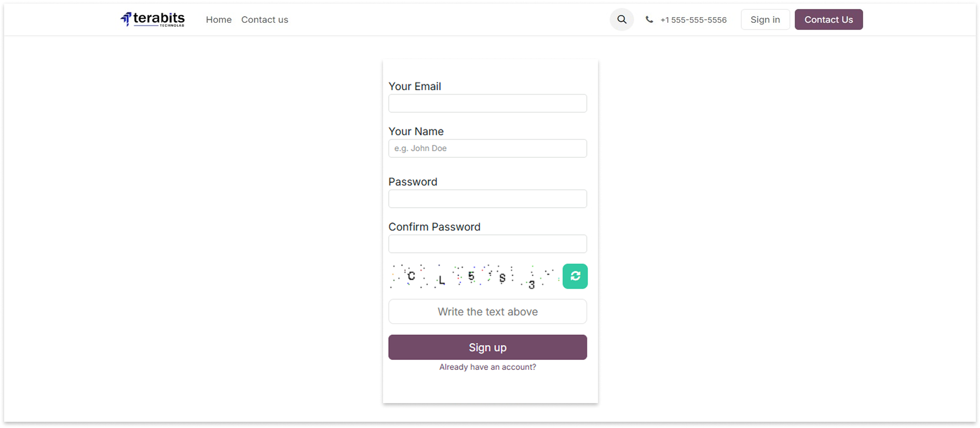Viewport: 980px width, 428px height.
Task: Follow the Already have an account link
Action: click(x=487, y=367)
